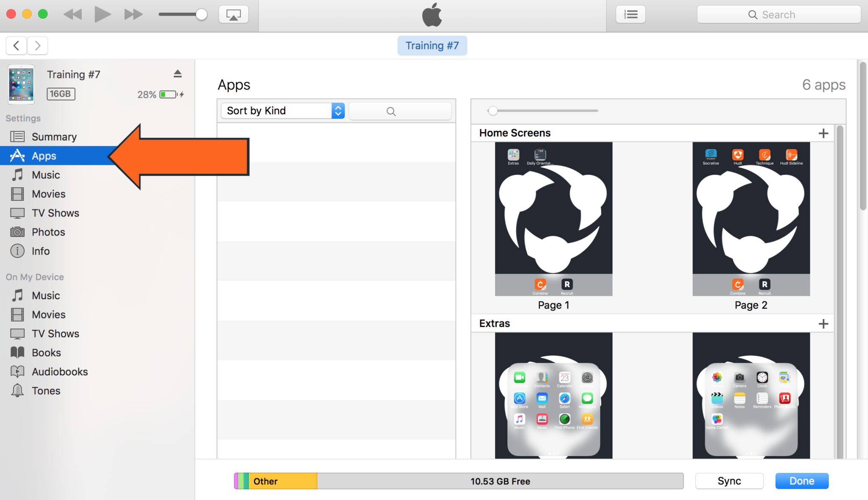This screenshot has height=500, width=868.
Task: Open Music under On My Device
Action: tap(46, 295)
